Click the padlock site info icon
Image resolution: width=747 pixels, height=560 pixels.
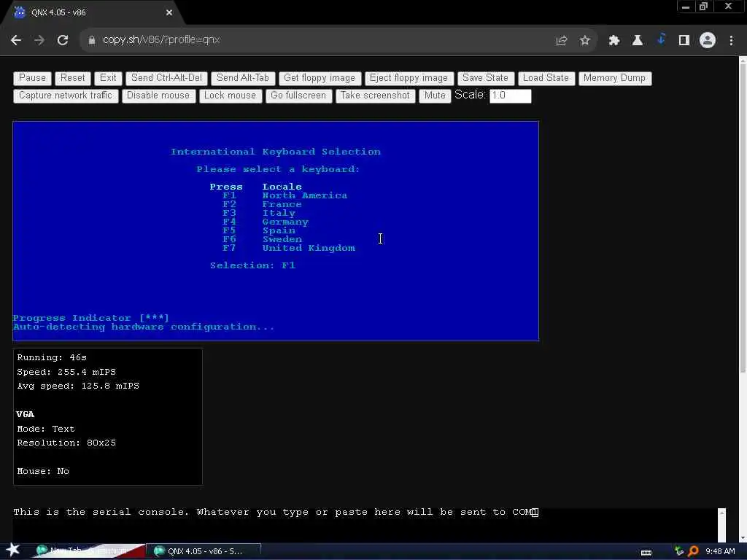pos(91,40)
